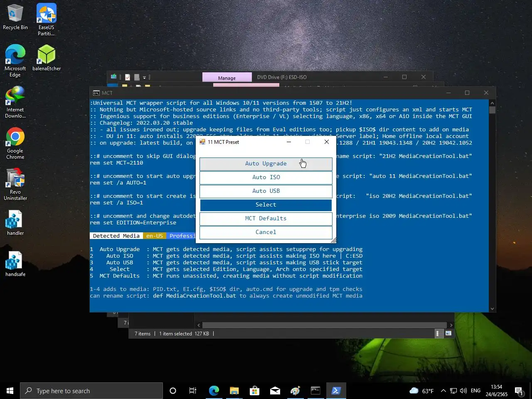Click the Explorer horizontal scroll left arrow
This screenshot has width=532, height=399.
(x=199, y=325)
